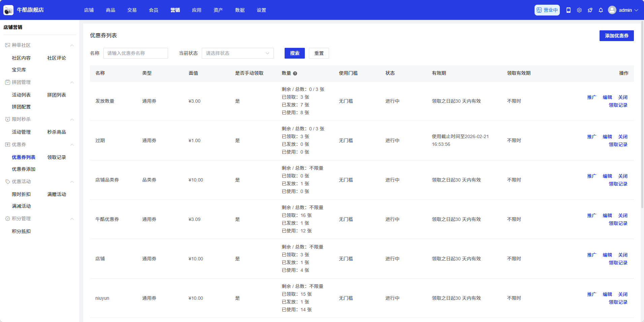Image resolution: width=644 pixels, height=322 pixels.
Task: Collapse the 优惠券 sidebar group
Action: pos(72,144)
